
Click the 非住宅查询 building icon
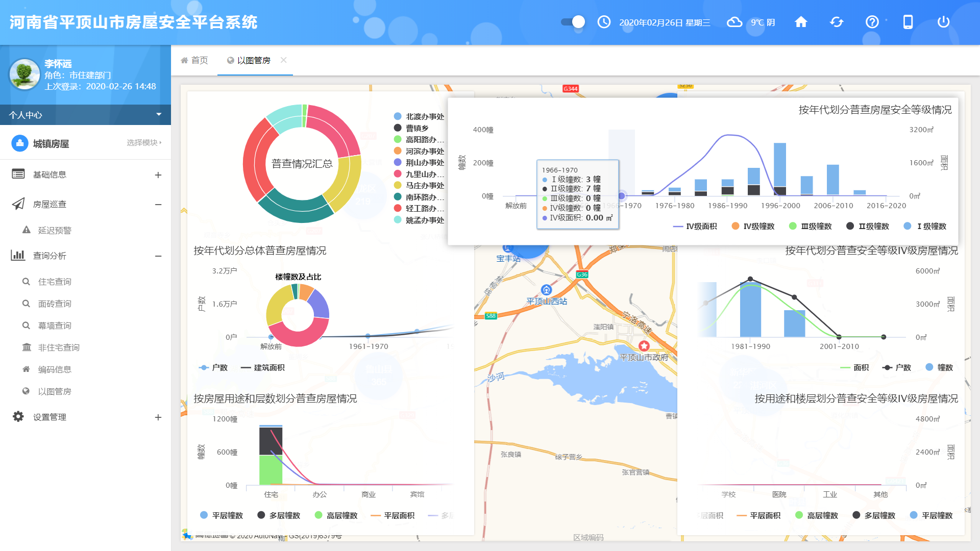point(27,347)
